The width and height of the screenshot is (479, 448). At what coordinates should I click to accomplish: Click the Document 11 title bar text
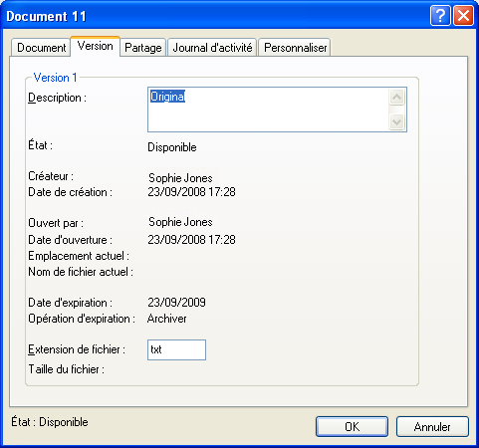(46, 16)
